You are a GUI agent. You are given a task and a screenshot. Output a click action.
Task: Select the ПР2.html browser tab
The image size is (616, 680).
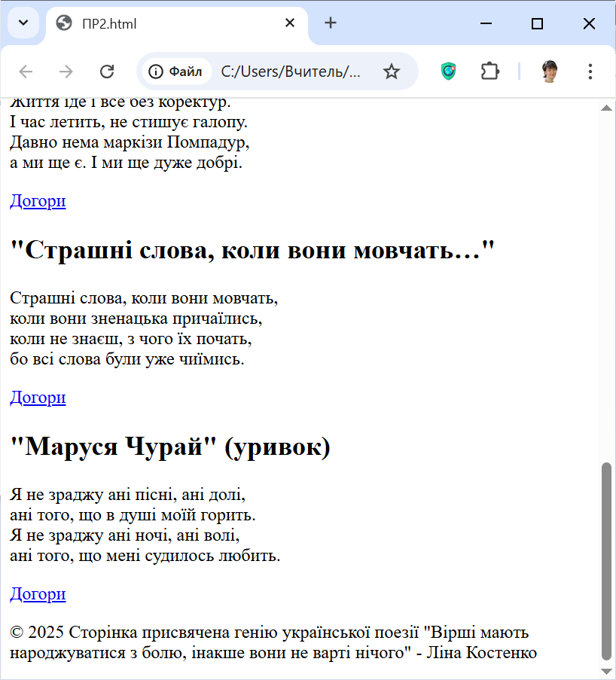166,24
